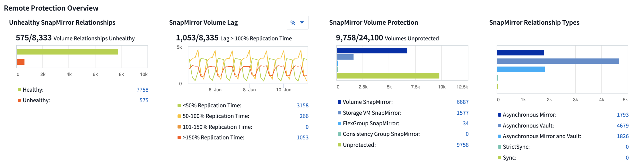644x166 pixels.
Task: Click the Unprotected volumes count 9758
Action: pyautogui.click(x=462, y=145)
